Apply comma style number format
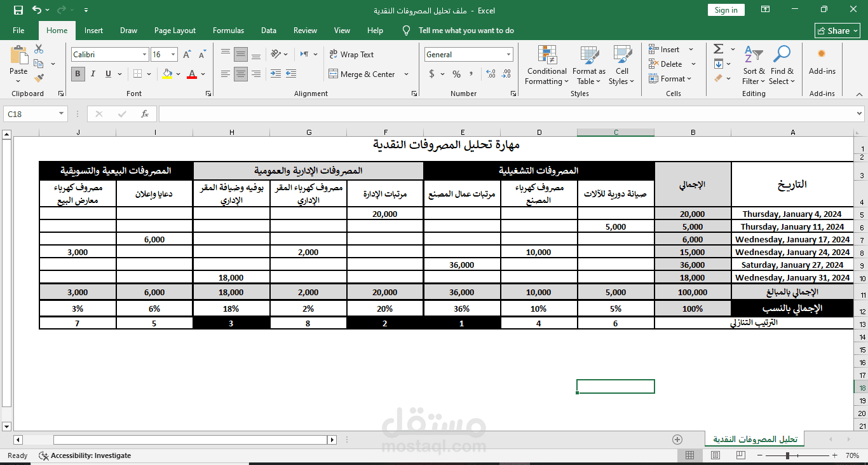This screenshot has width=868, height=465. (472, 74)
